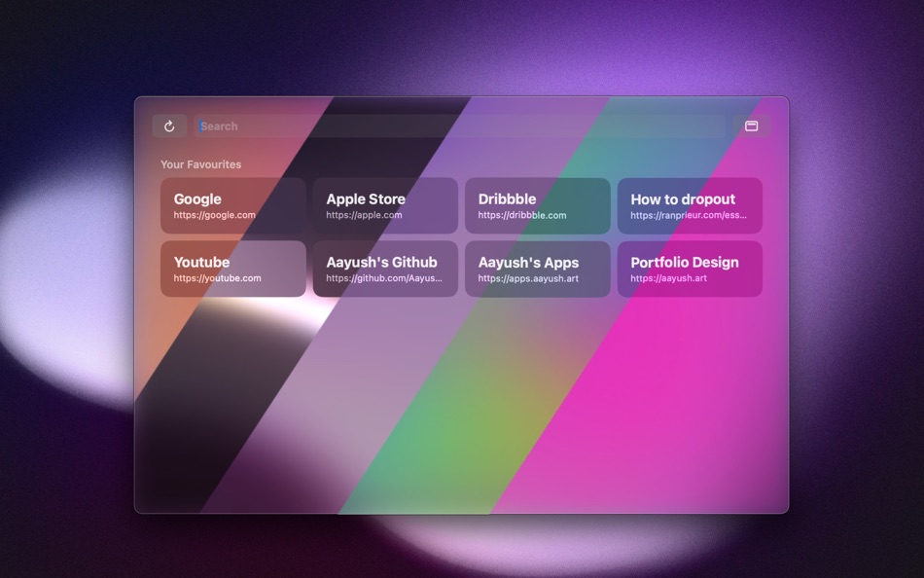Open the Dribbble favourite card
This screenshot has width=924, height=578.
[x=538, y=206]
